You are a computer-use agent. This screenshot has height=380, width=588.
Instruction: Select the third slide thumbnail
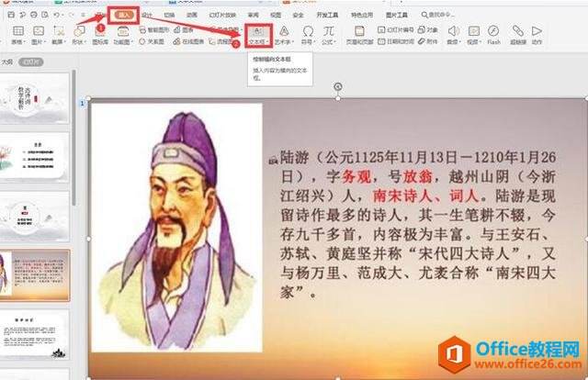pos(34,217)
